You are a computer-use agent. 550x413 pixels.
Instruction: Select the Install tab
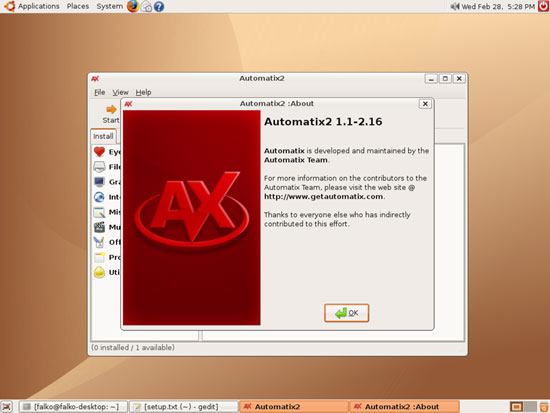(103, 136)
